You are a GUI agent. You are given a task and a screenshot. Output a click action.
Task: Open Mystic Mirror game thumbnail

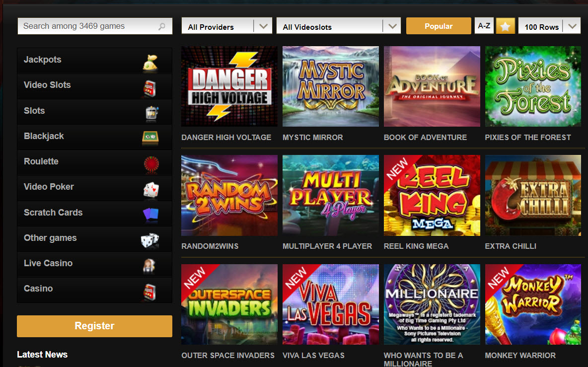(330, 86)
